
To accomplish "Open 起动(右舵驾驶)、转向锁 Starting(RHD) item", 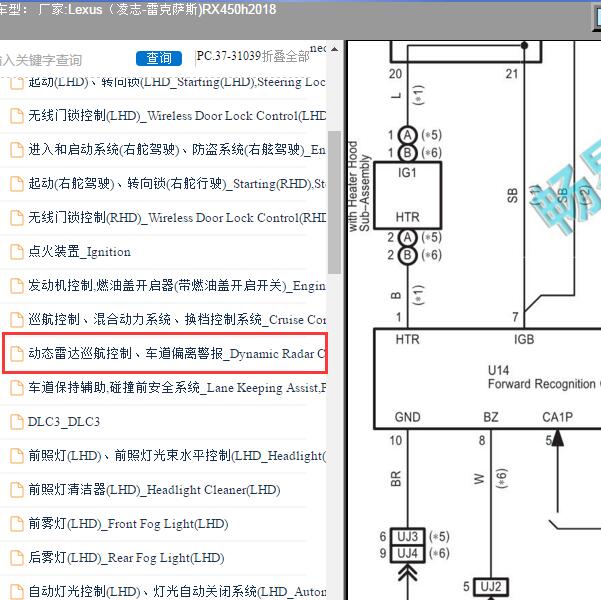I will point(177,184).
